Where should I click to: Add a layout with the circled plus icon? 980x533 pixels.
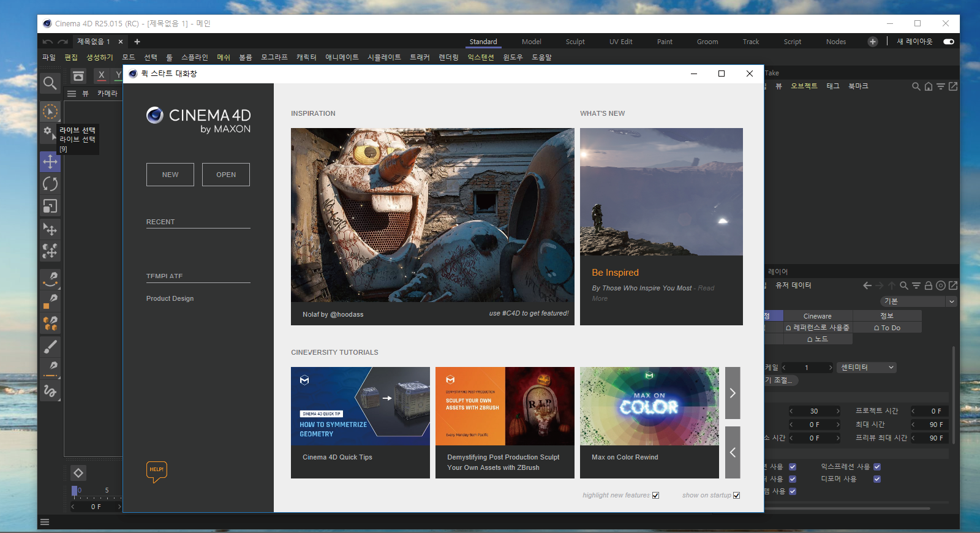point(873,42)
